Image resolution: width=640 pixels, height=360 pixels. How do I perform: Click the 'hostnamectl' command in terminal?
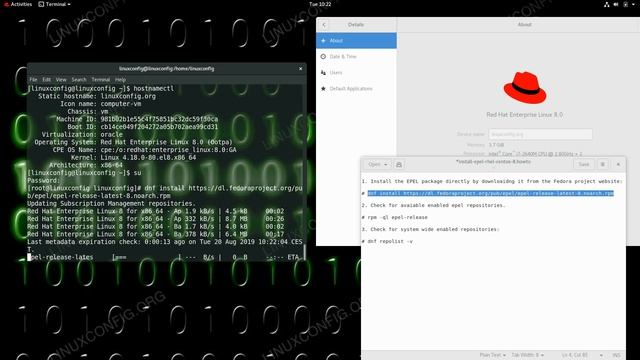click(153, 88)
